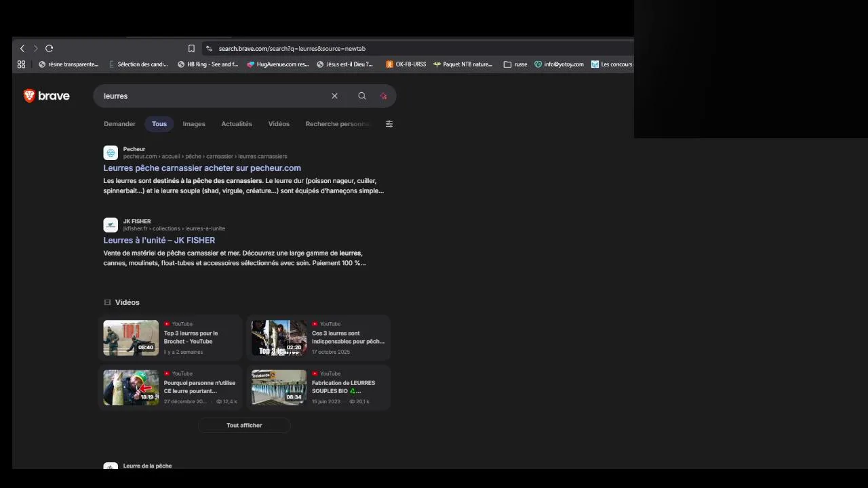This screenshot has height=488, width=868.
Task: Click the '17 octobre 2025' video date
Action: tap(331, 352)
